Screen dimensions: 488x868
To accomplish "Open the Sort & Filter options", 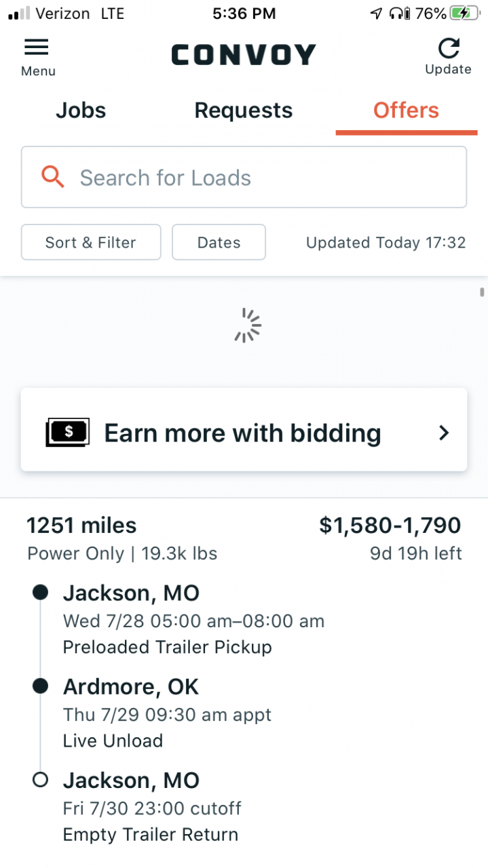I will 91,242.
